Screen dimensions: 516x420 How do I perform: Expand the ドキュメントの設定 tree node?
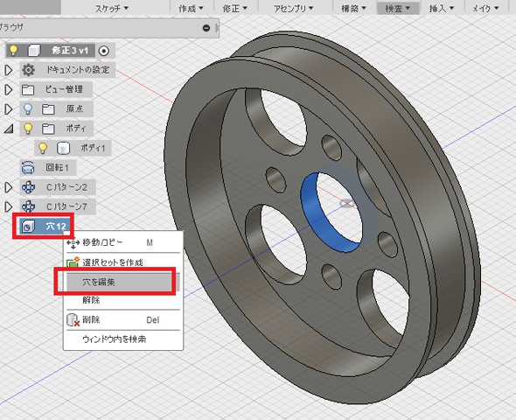click(9, 70)
